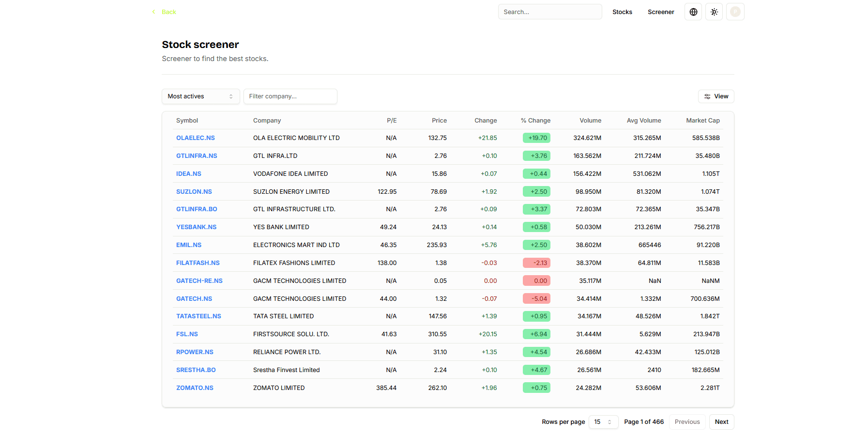Open the RPOWER.NS symbol link
The image size is (868, 436).
point(195,352)
